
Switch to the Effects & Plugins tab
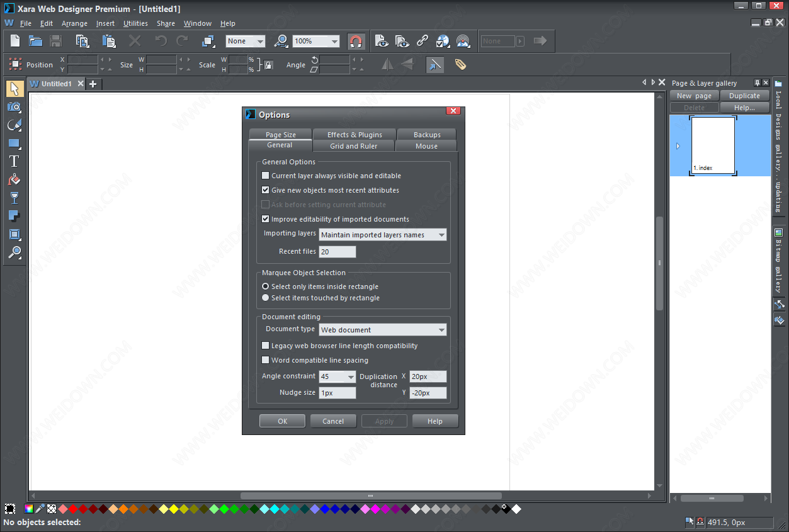click(355, 135)
